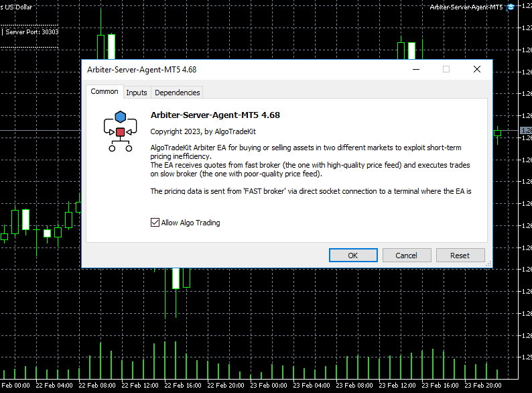The height and width of the screenshot is (393, 532).
Task: Click the Cancel button
Action: tap(406, 255)
